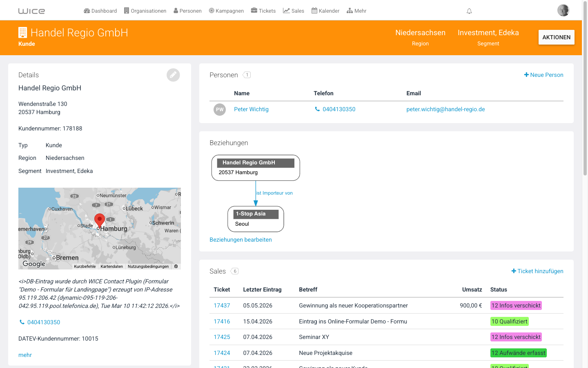Call Peter Wichtig's phone number 0404130350

click(x=335, y=109)
